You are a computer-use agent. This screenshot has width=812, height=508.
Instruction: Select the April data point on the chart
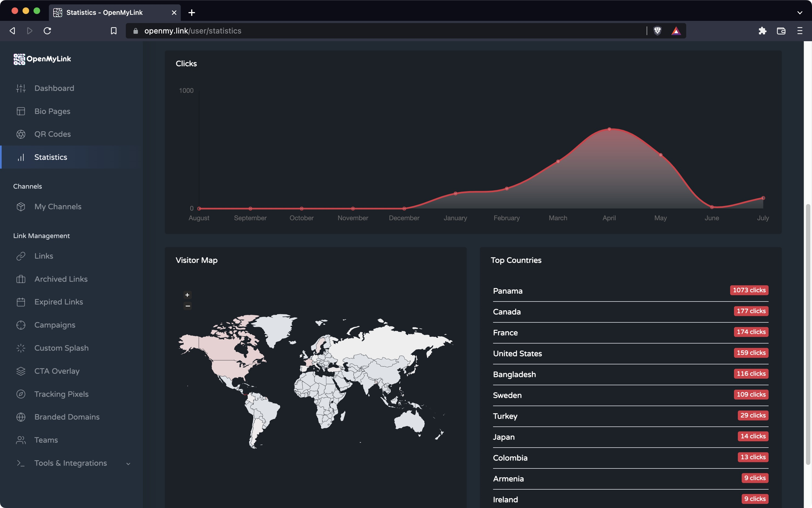[609, 129]
